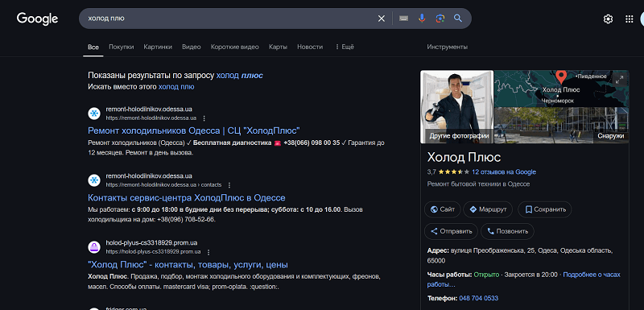The image size is (644, 310).
Task: Click the Сайт button in panel
Action: [x=442, y=209]
